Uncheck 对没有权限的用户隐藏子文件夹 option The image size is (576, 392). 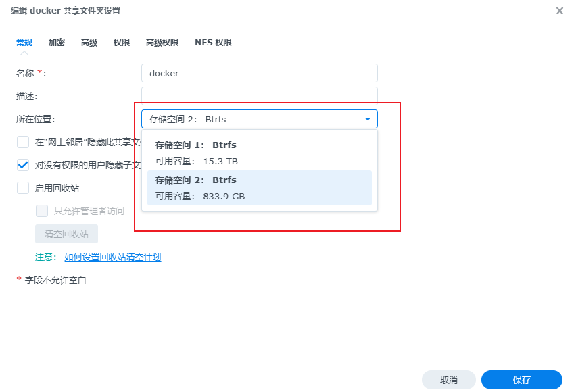pyautogui.click(x=23, y=165)
